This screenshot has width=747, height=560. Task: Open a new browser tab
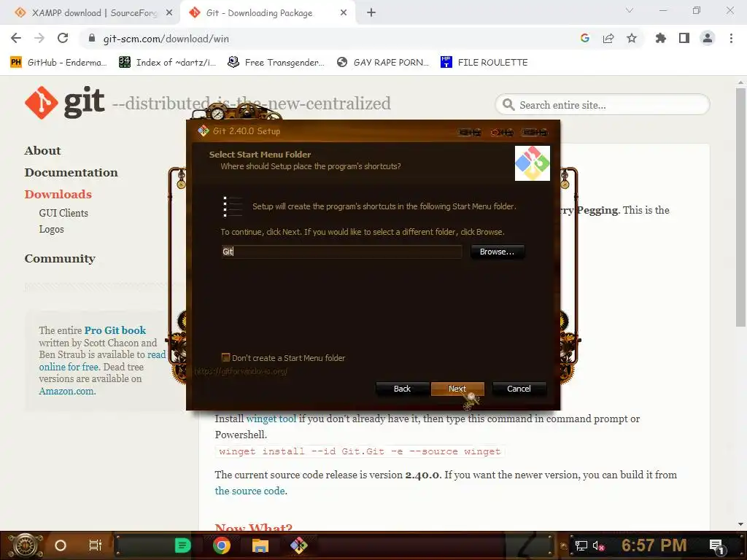point(371,13)
